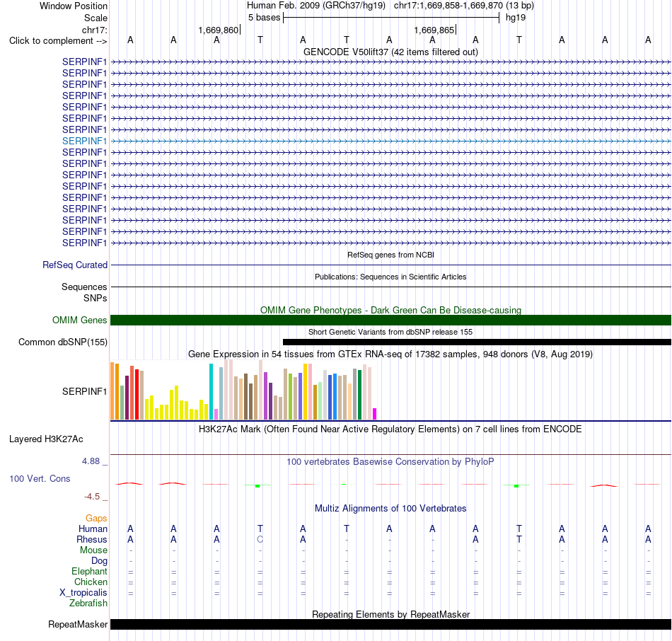The height and width of the screenshot is (641, 672).
Task: Click the 100 Vert. Cons label
Action: tap(40, 478)
